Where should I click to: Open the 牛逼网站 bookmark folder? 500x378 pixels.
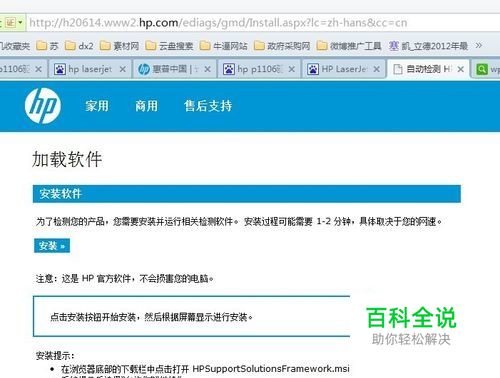click(223, 46)
